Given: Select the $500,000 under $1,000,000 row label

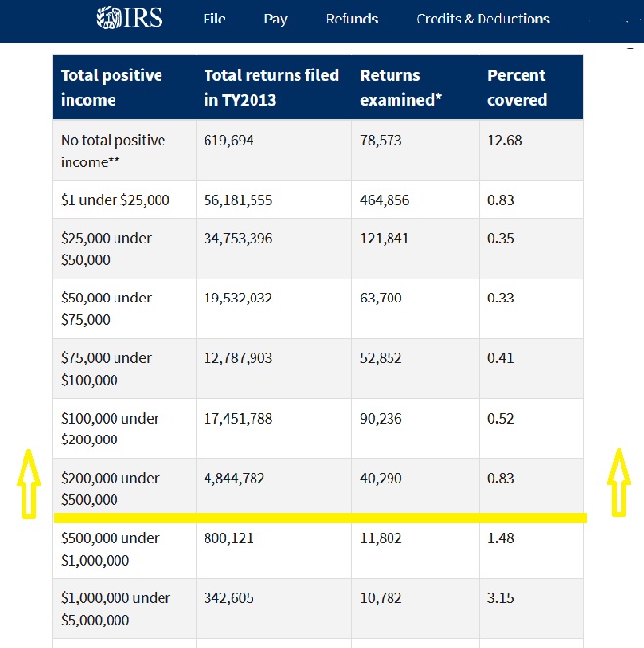Looking at the screenshot, I should click(x=112, y=549).
